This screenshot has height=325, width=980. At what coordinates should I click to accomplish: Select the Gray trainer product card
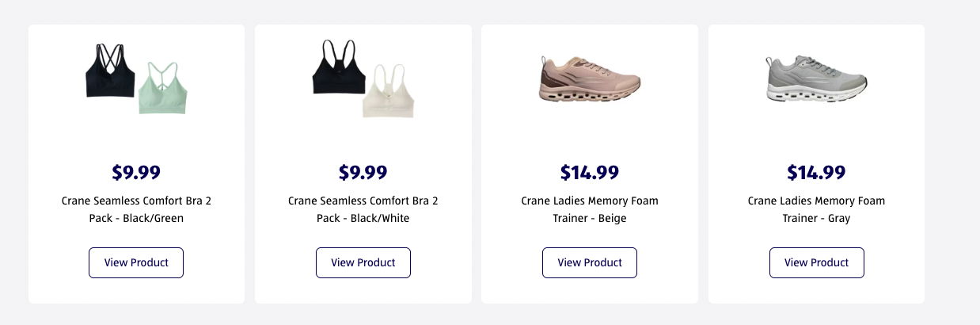tap(816, 163)
